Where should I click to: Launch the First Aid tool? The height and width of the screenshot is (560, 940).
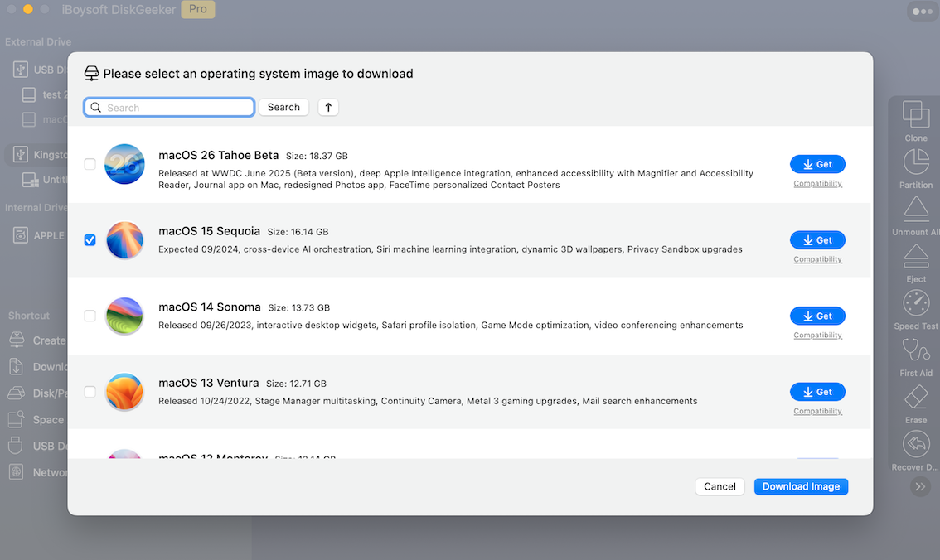point(916,350)
